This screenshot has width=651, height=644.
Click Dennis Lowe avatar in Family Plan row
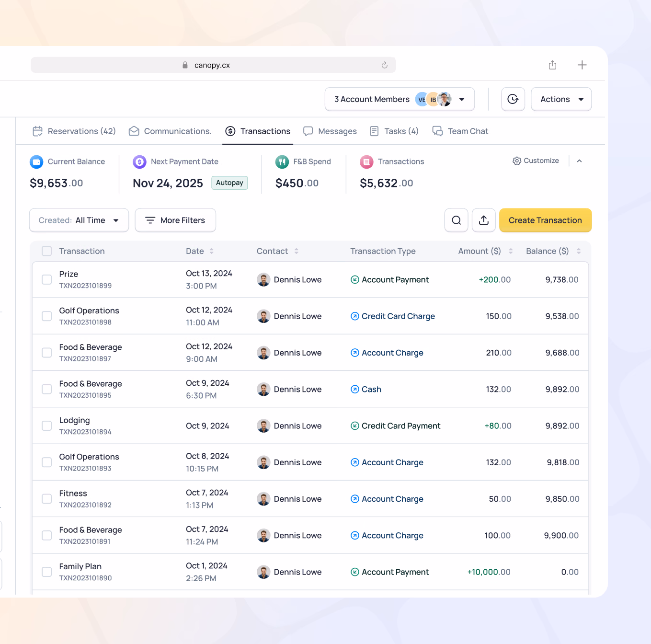click(263, 572)
